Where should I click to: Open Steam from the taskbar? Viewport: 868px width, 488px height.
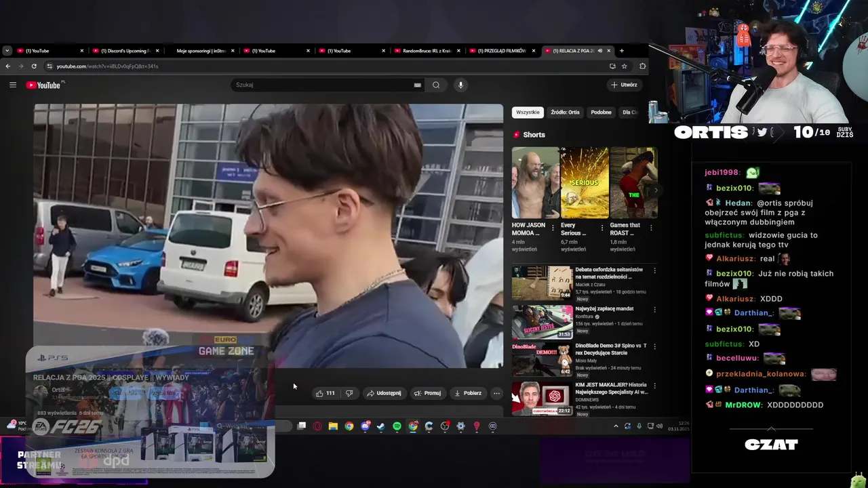[381, 426]
